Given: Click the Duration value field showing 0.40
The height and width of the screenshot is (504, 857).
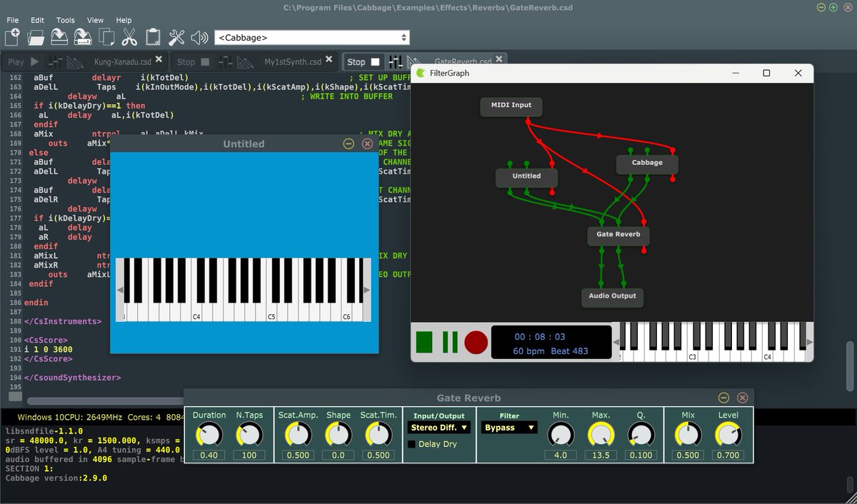Looking at the screenshot, I should point(209,455).
